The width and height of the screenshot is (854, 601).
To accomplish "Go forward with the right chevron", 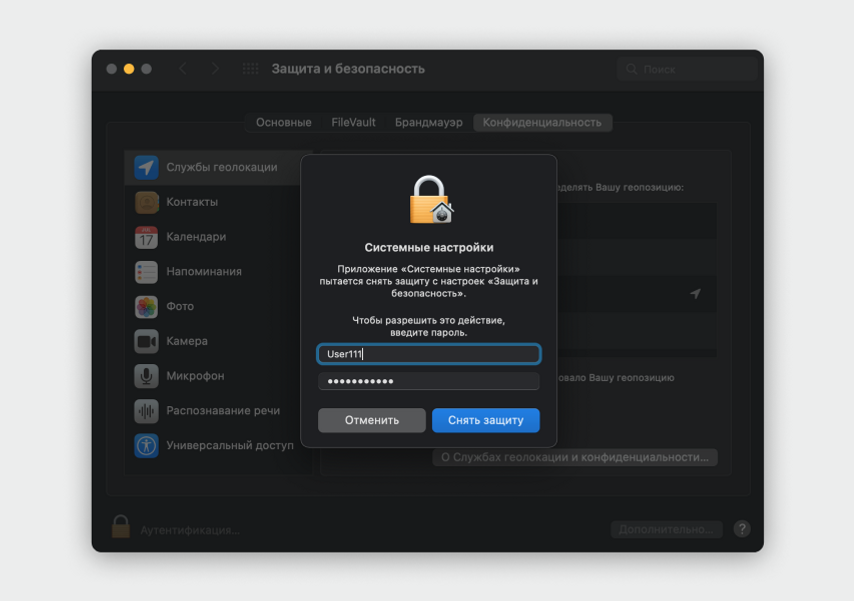I will pyautogui.click(x=215, y=69).
